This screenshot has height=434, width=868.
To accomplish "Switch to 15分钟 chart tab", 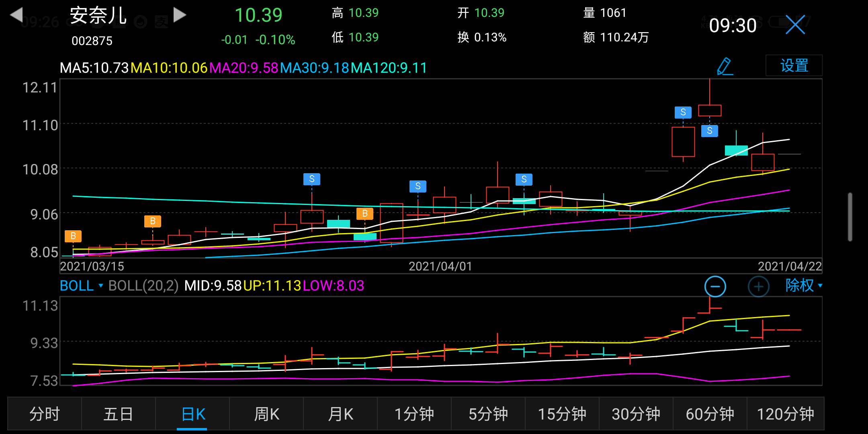I will click(x=562, y=414).
